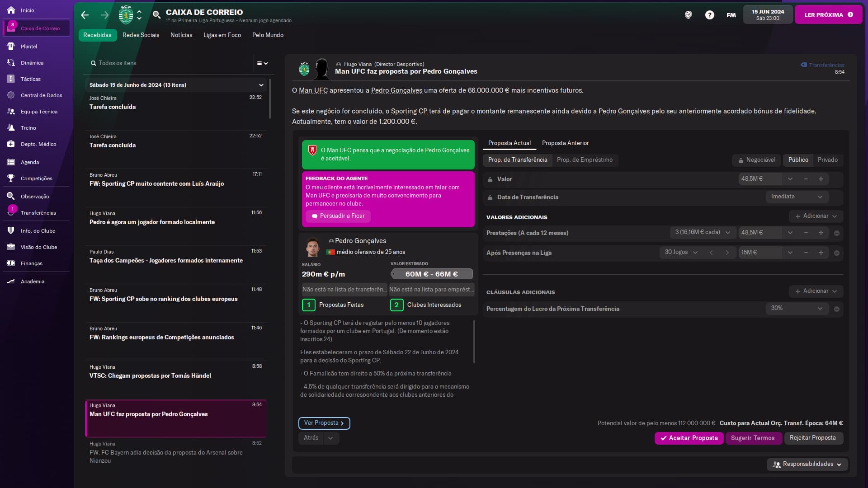Select Público visibility option
868x488 pixels.
point(798,160)
